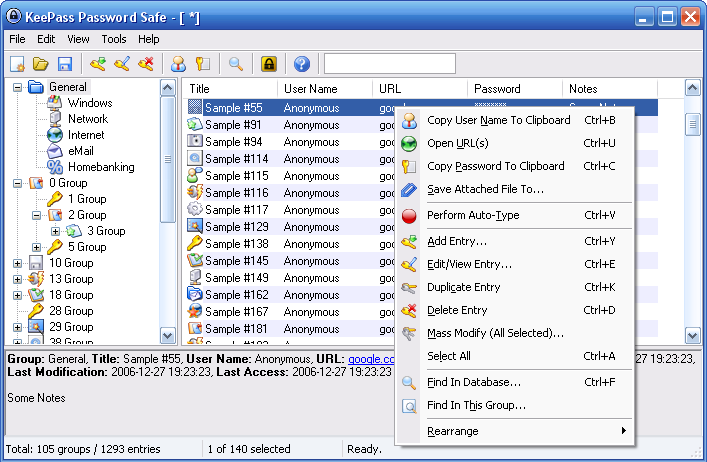Open the Tools menu

(x=114, y=39)
